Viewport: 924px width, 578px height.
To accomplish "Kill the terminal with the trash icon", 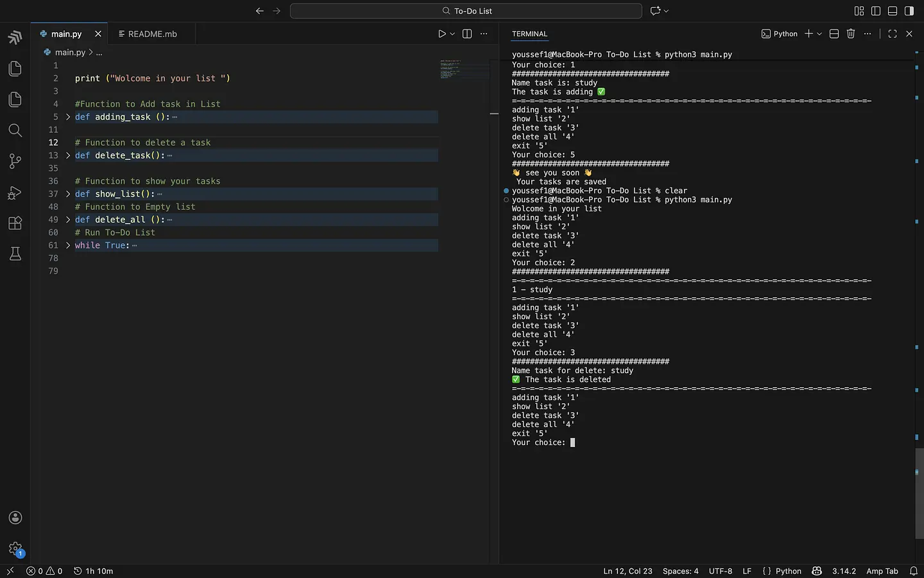I will point(850,33).
